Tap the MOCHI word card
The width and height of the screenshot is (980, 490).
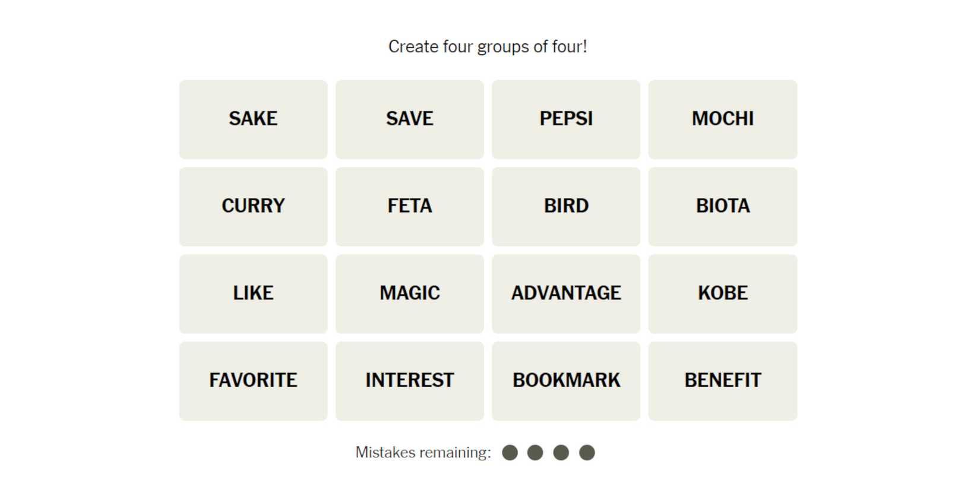pyautogui.click(x=722, y=119)
